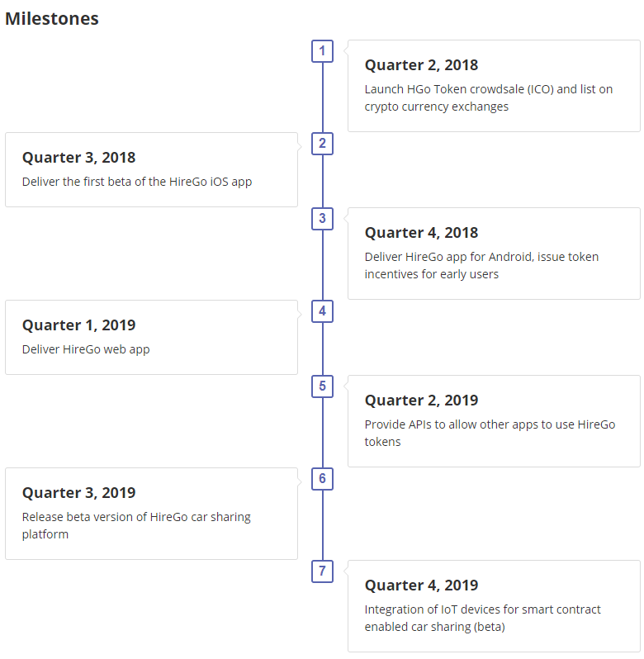Image resolution: width=644 pixels, height=659 pixels.
Task: Click the HGo Token crowdsale description text
Action: click(489, 98)
